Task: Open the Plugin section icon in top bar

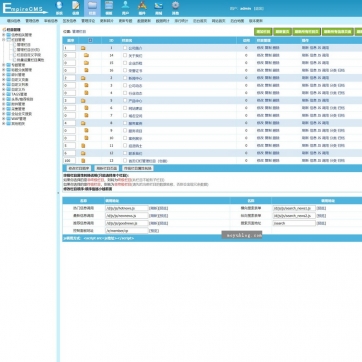Action: pos(142,8)
